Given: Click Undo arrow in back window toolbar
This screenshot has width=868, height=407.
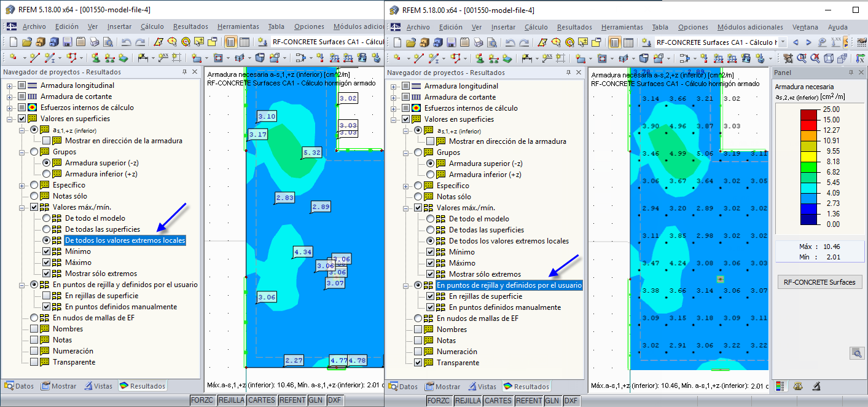Looking at the screenshot, I should tap(125, 42).
